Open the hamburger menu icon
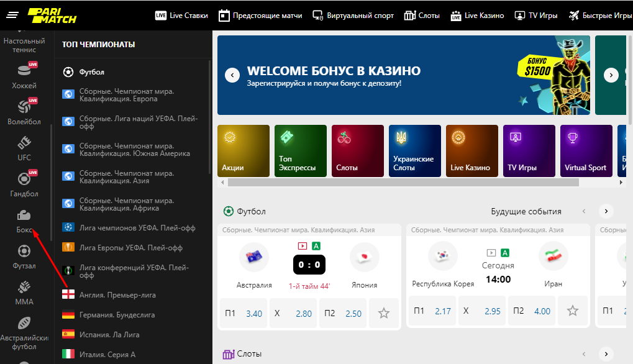This screenshot has width=633, height=364. pyautogui.click(x=12, y=16)
